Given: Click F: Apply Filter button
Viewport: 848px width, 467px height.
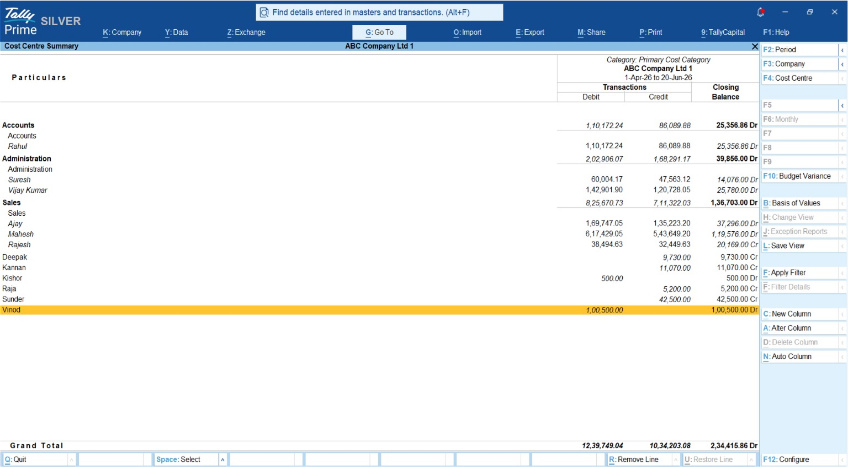Looking at the screenshot, I should point(799,273).
